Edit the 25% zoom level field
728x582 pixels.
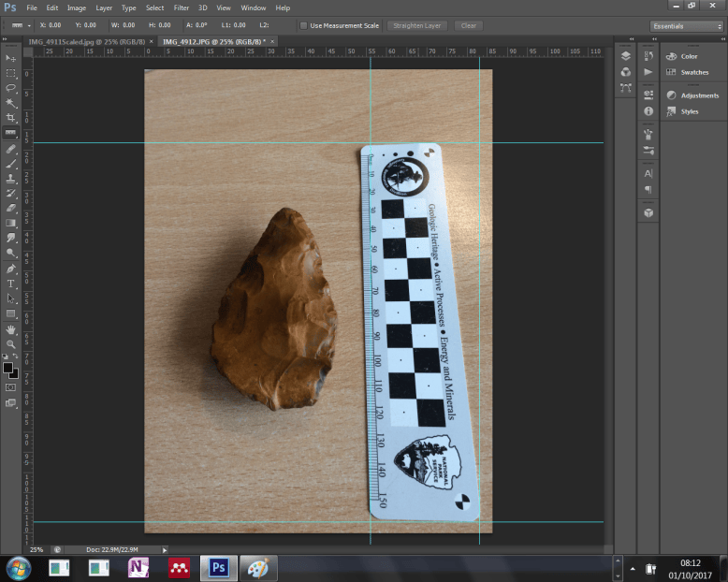coord(36,550)
